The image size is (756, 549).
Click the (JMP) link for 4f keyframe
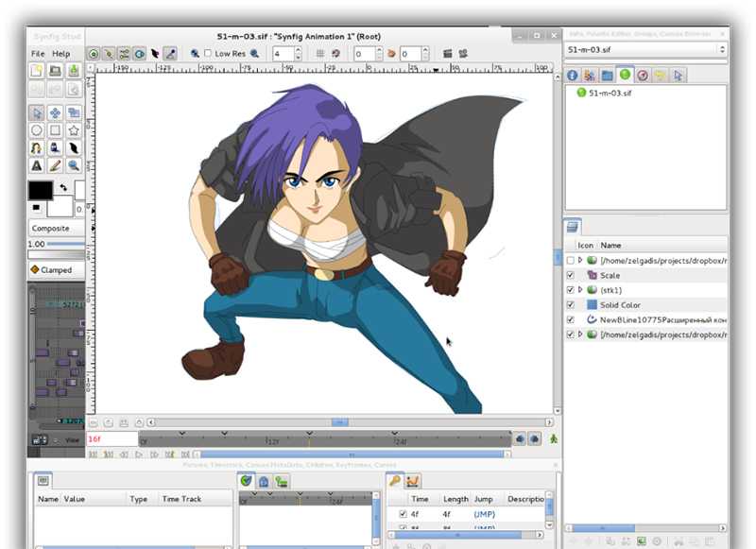pyautogui.click(x=484, y=514)
